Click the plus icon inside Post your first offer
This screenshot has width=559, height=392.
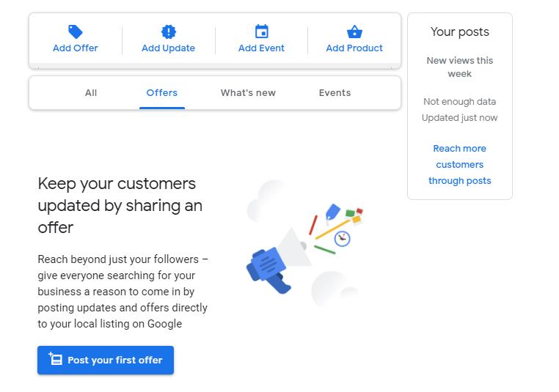tap(55, 359)
